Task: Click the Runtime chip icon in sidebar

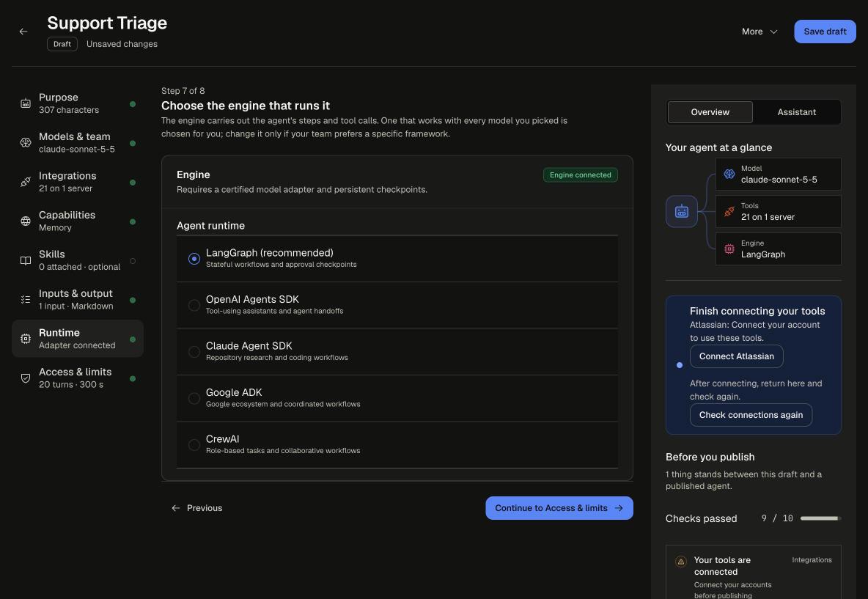Action: coord(26,339)
